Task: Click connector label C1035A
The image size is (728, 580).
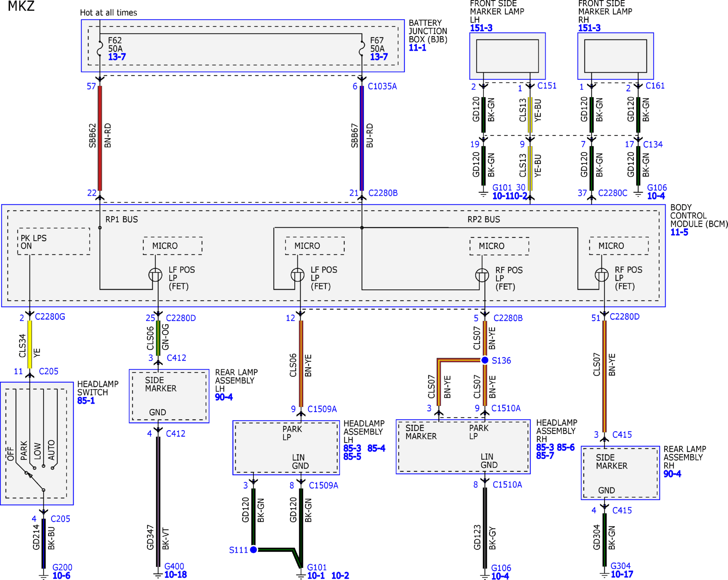Action: point(382,86)
